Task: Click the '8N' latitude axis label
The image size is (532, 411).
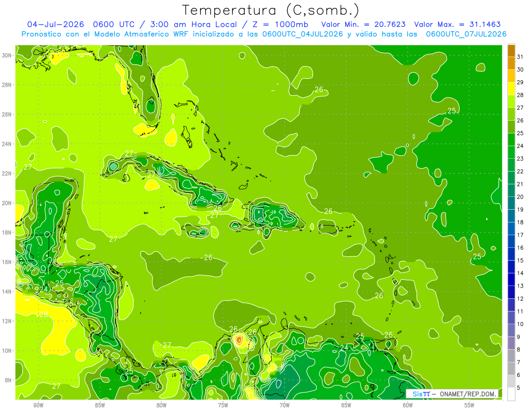Action: (x=8, y=380)
